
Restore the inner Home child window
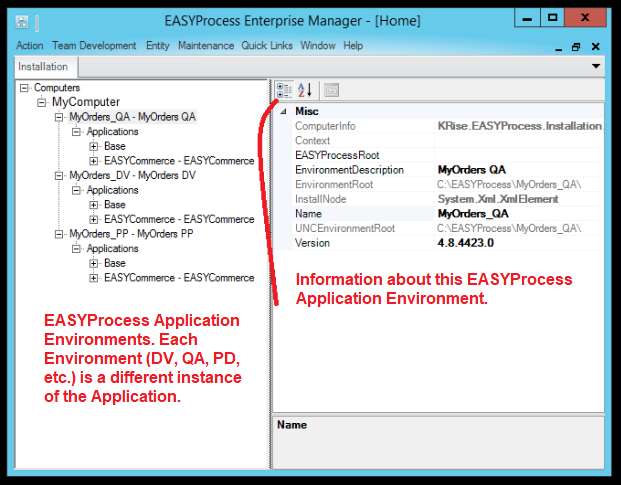point(576,47)
